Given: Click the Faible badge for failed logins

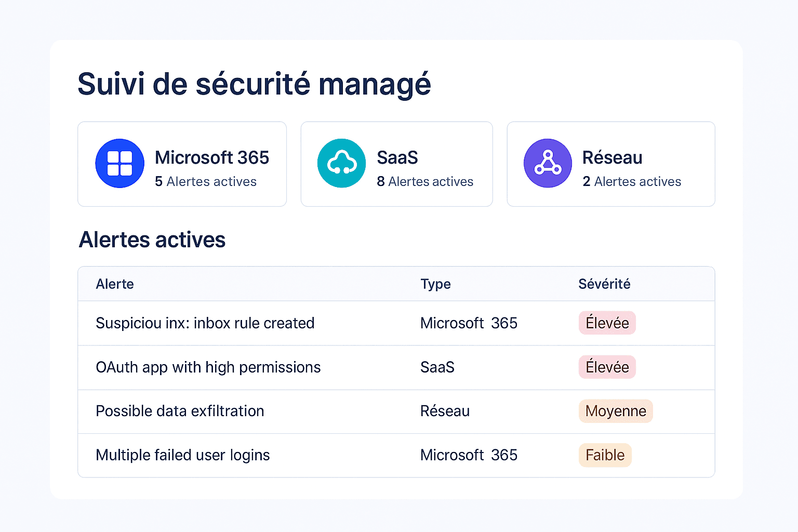Looking at the screenshot, I should [x=605, y=455].
